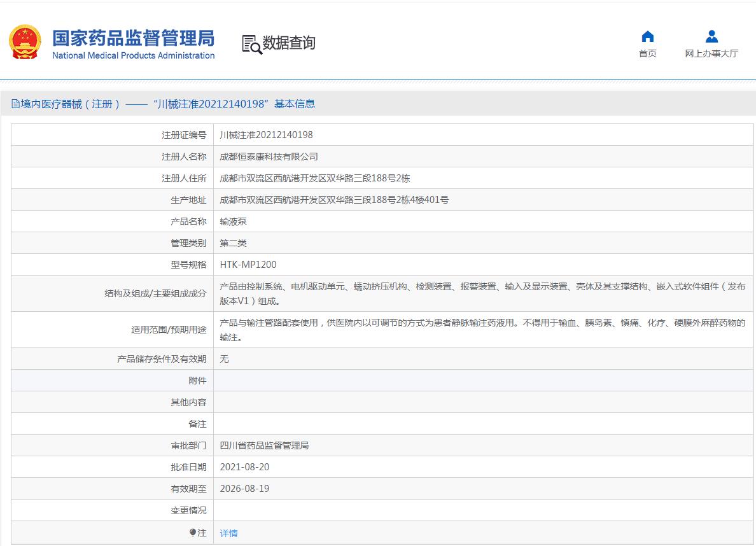Click the 产品名称 row label
The image size is (756, 546).
(x=188, y=221)
